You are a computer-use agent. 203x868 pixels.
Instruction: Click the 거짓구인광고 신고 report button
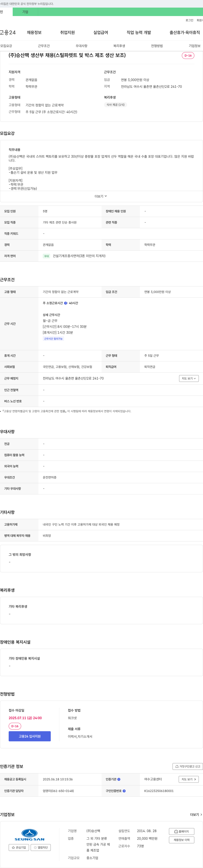tap(188, 766)
